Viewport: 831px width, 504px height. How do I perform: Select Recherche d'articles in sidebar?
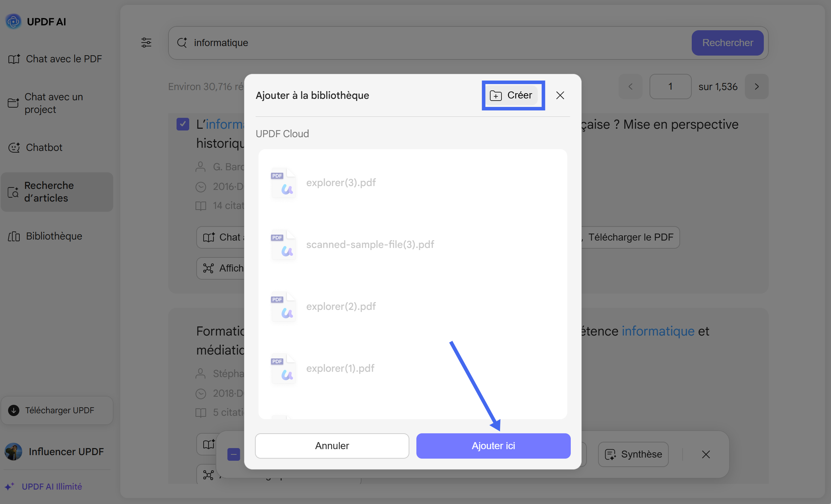click(57, 192)
